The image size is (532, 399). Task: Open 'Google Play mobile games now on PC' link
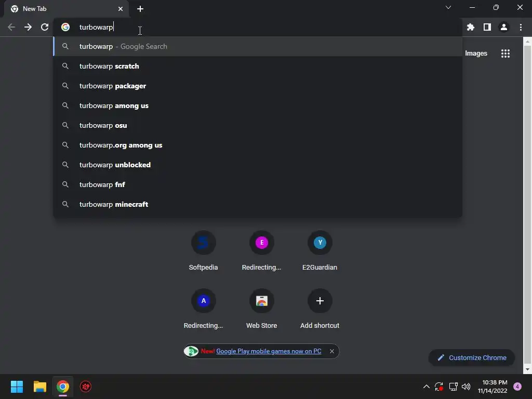tap(269, 351)
